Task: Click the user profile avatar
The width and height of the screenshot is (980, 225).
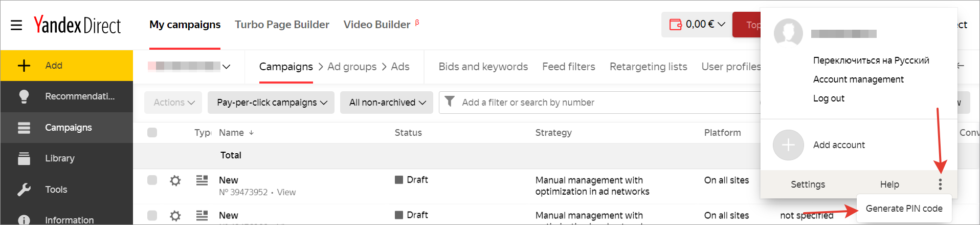Action: 788,33
